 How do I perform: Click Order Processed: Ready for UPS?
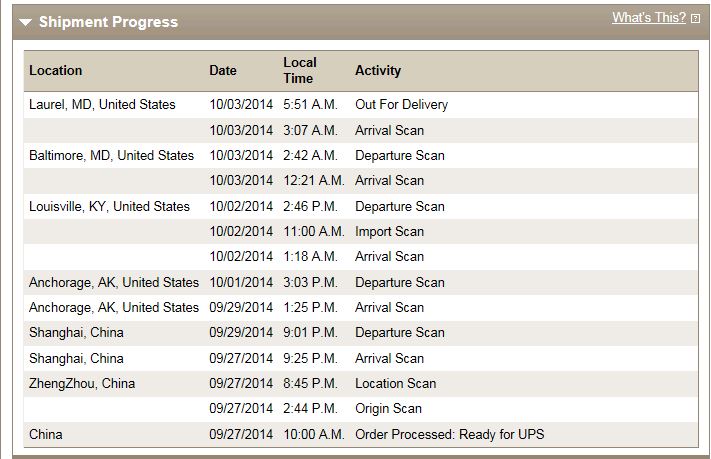pyautogui.click(x=449, y=434)
